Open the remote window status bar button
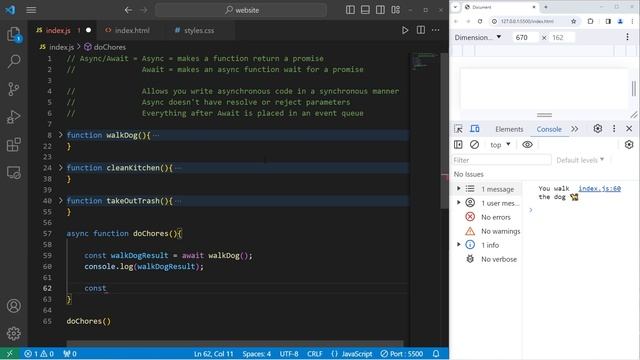The height and width of the screenshot is (360, 640). click(x=10, y=353)
